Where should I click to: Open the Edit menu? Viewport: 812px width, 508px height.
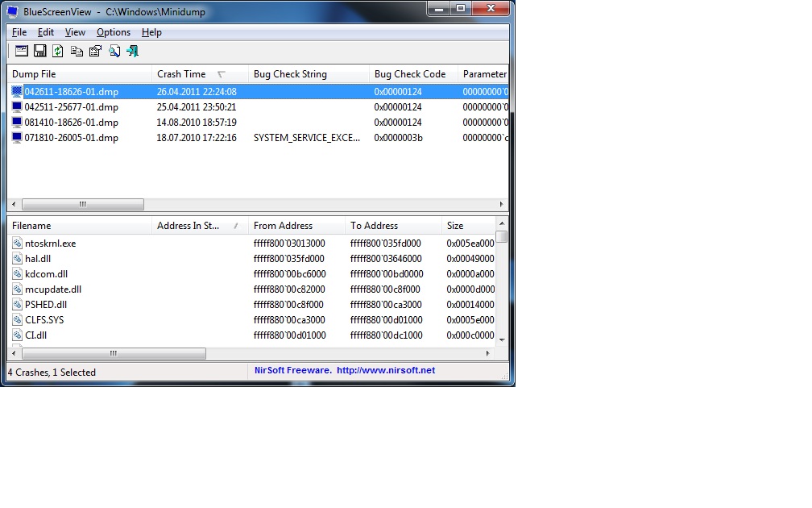click(46, 32)
